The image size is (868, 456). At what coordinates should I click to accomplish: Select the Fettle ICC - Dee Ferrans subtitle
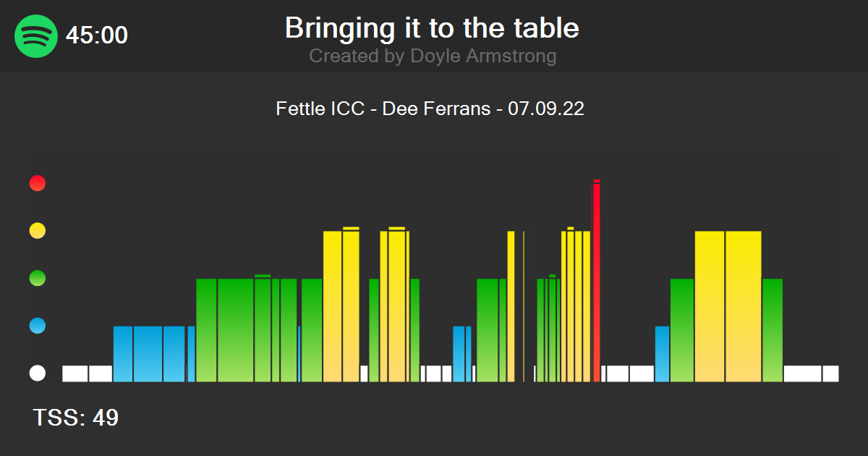(x=430, y=109)
